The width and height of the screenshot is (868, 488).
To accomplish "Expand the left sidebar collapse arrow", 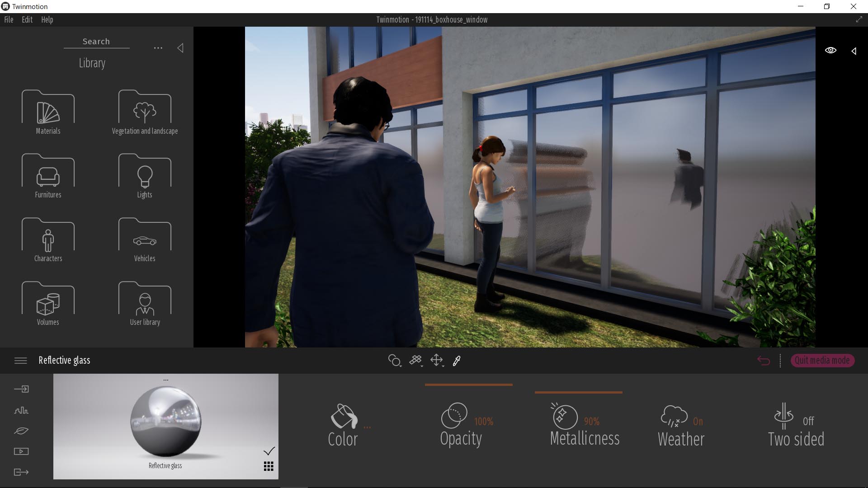I will click(180, 47).
